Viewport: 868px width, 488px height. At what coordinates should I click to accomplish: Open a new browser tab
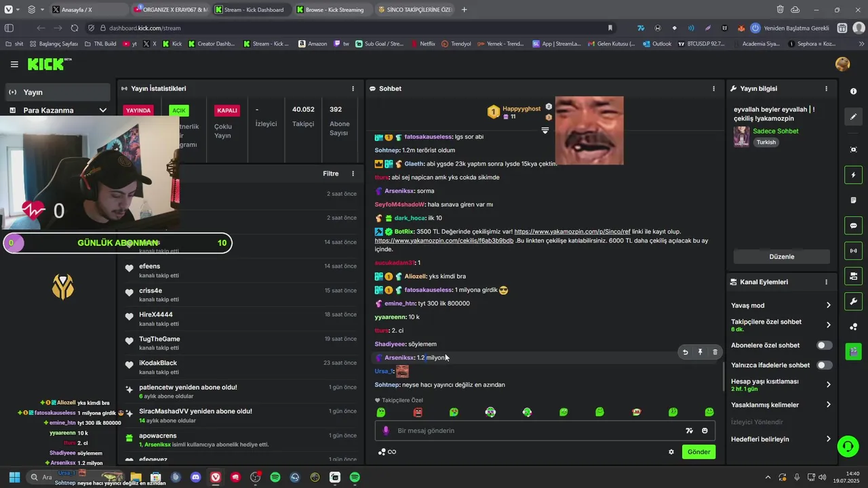pos(464,9)
